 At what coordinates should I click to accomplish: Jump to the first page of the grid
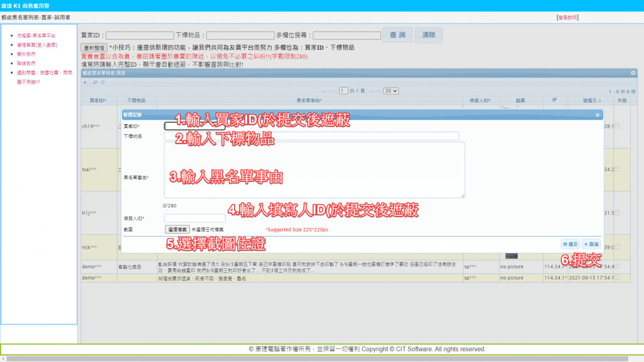pyautogui.click(x=324, y=91)
